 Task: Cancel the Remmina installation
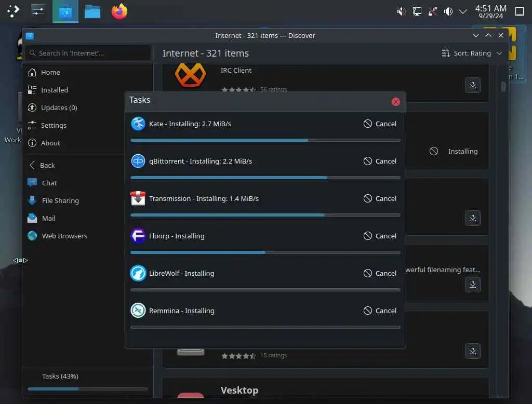tap(380, 311)
